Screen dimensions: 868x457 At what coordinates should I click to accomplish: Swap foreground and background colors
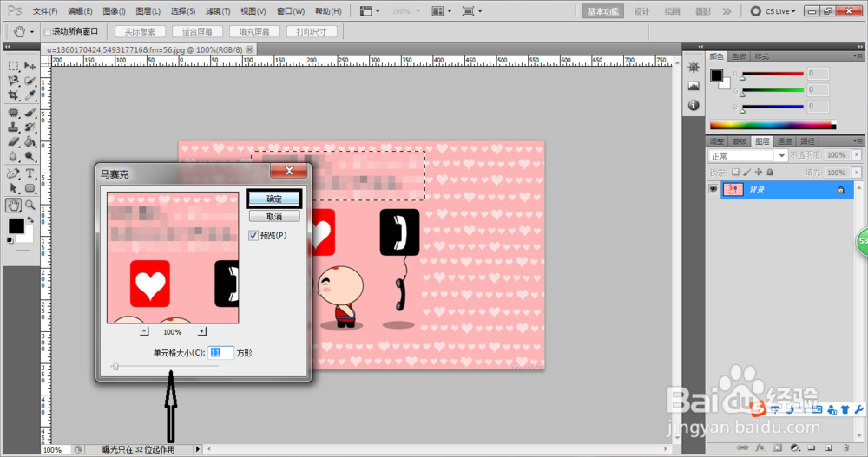pos(30,219)
